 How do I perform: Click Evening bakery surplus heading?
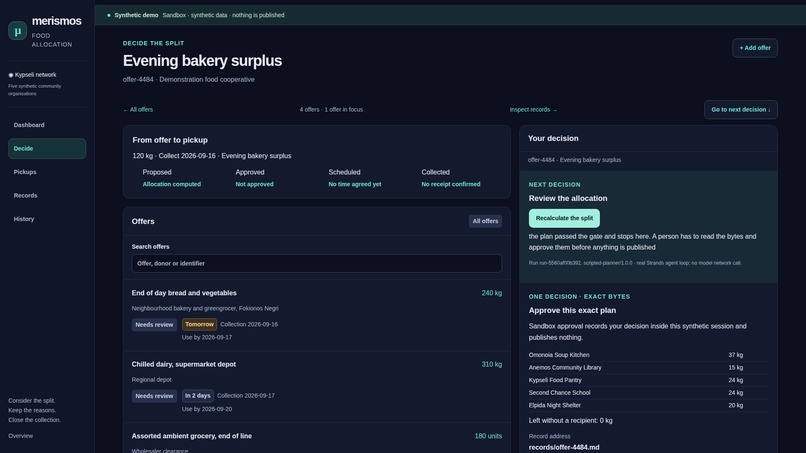click(202, 61)
